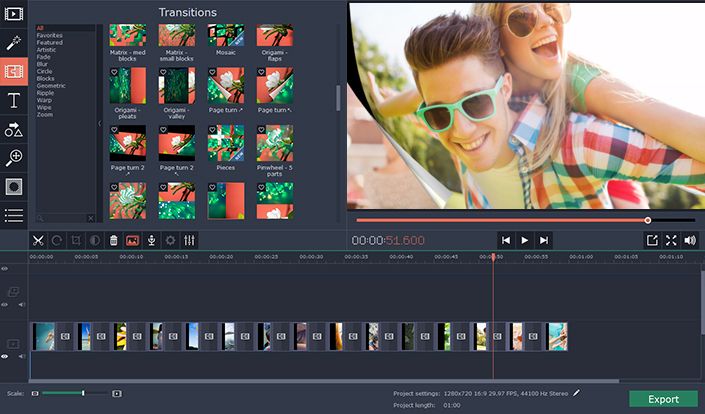Open the shapes callouts tab
This screenshot has width=705, height=414.
pyautogui.click(x=14, y=129)
